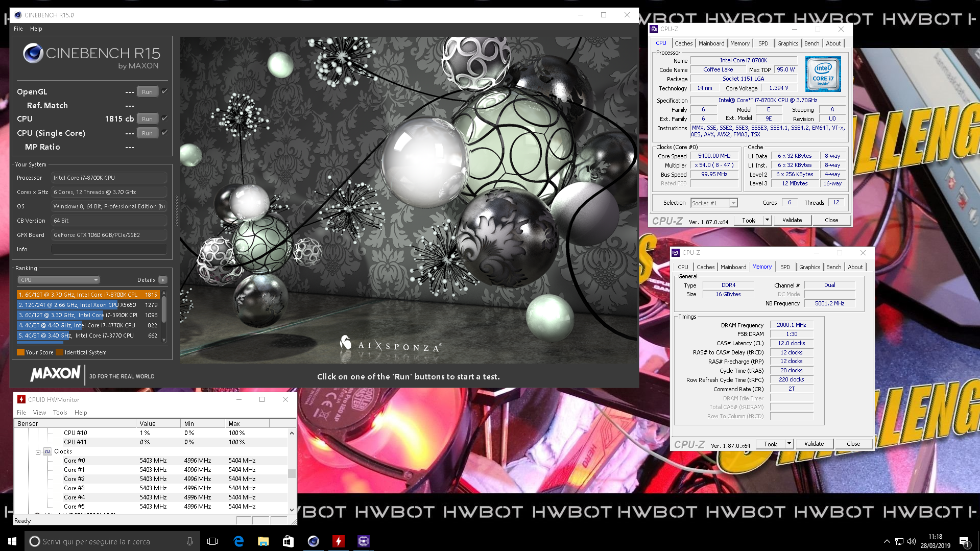The height and width of the screenshot is (551, 980).
Task: Click the Cinebench Info text field
Action: click(109, 249)
